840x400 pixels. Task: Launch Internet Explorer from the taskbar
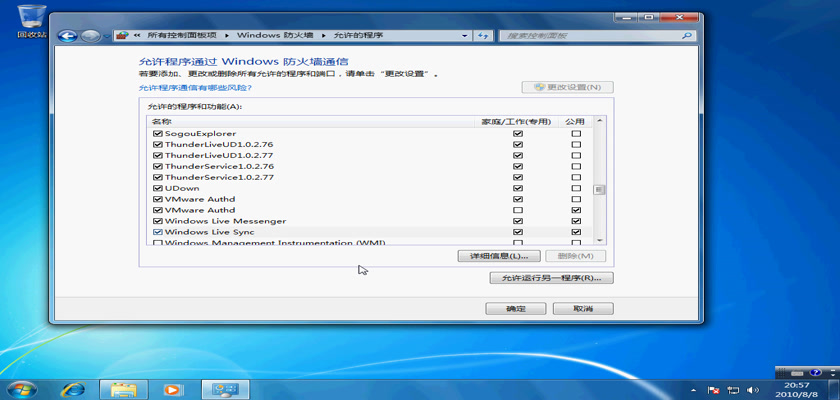click(x=73, y=388)
